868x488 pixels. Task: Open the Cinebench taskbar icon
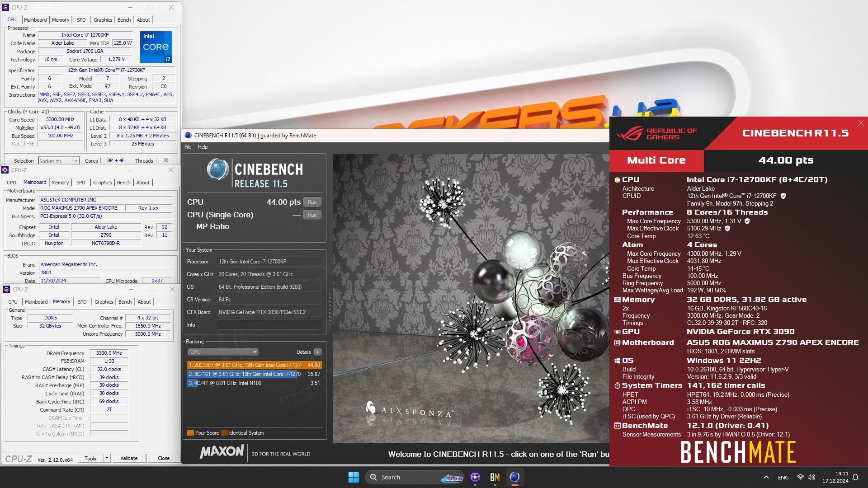click(514, 477)
